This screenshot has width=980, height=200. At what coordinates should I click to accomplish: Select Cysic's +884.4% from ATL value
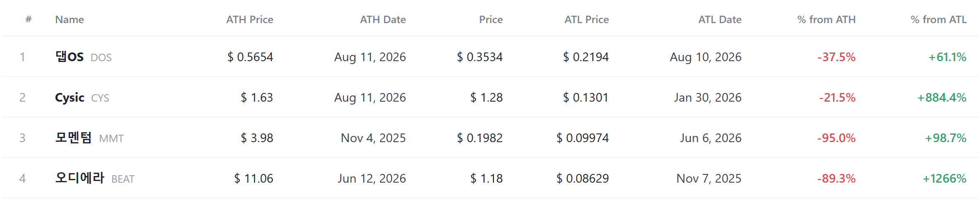click(942, 98)
